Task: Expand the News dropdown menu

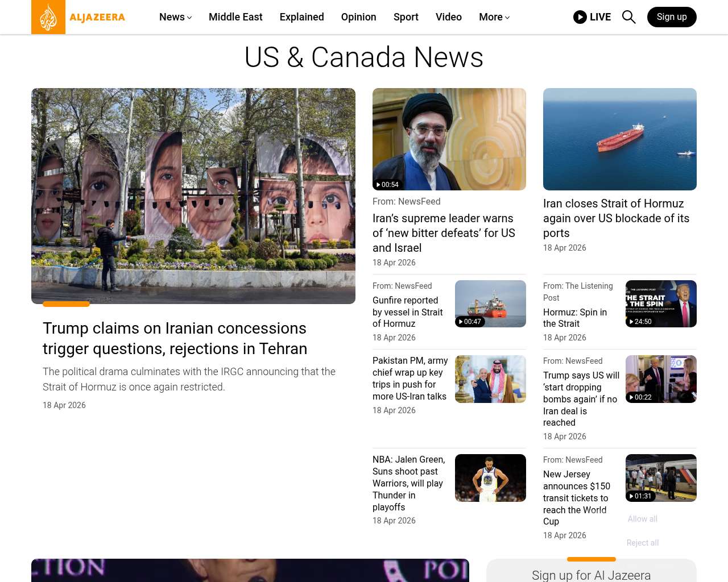Action: click(x=175, y=17)
